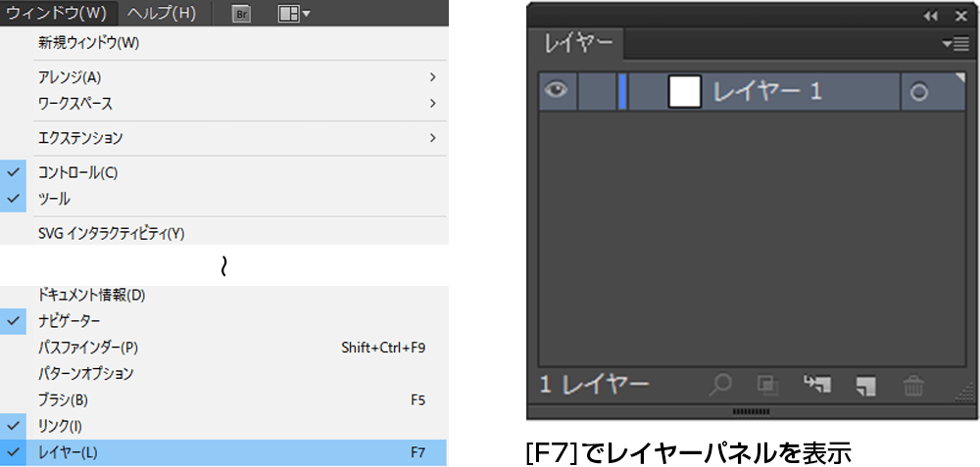980x467 pixels.
Task: Toggle lock column for レイヤー 1
Action: tap(596, 91)
